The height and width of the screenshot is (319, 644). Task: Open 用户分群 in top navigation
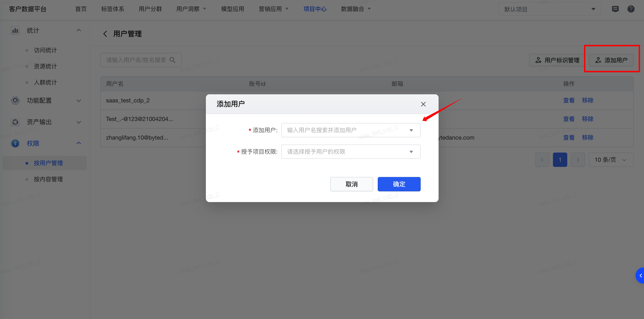150,9
